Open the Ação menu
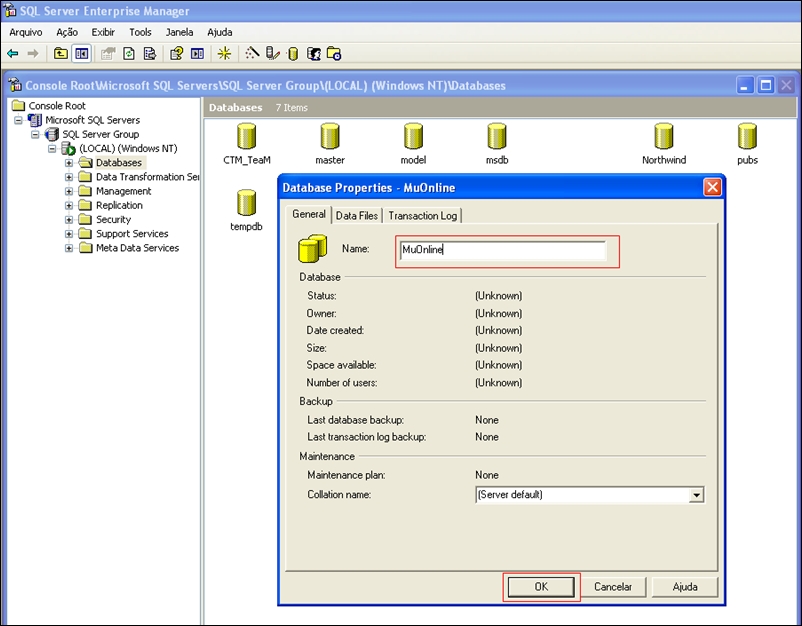Viewport: 802px width, 626px height. [x=67, y=32]
